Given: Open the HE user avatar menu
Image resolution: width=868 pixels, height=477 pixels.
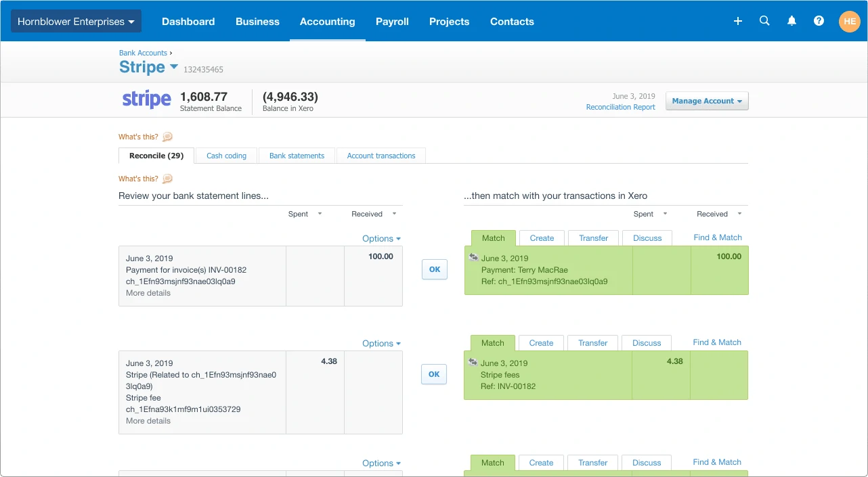Looking at the screenshot, I should pos(848,21).
